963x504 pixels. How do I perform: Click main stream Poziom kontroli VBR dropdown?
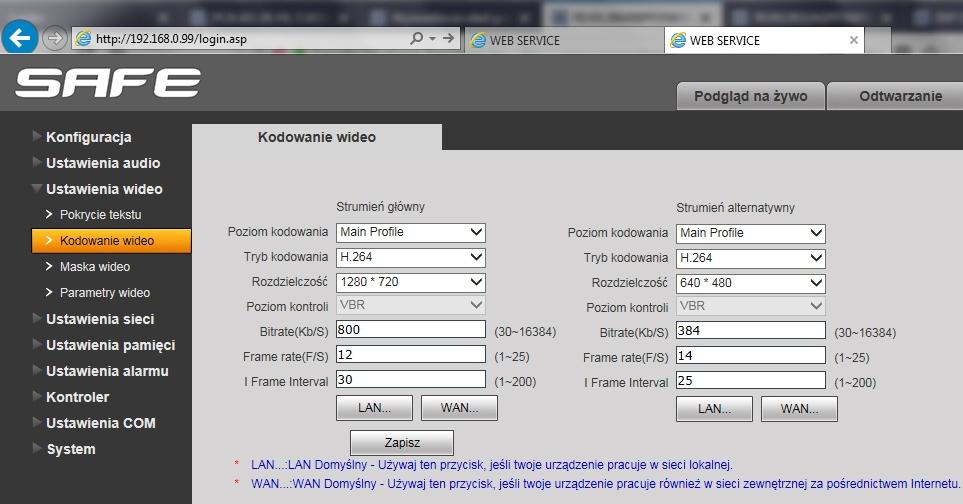coord(410,305)
